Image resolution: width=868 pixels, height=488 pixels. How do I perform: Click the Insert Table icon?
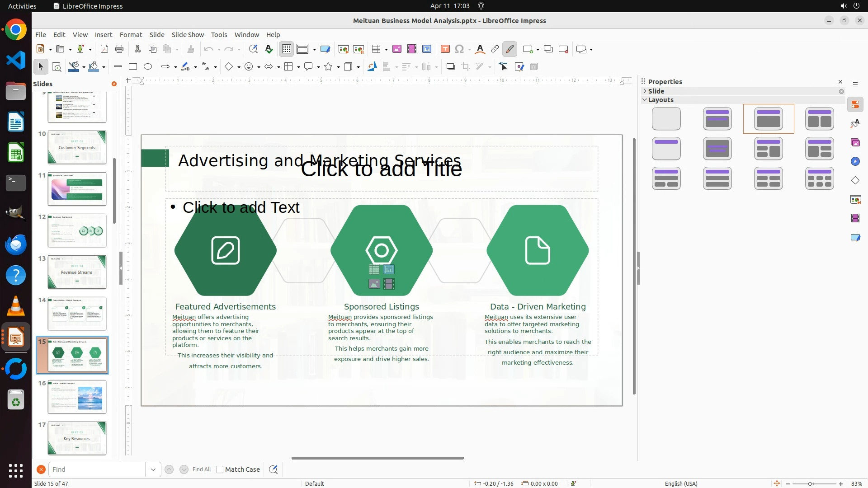(x=376, y=49)
